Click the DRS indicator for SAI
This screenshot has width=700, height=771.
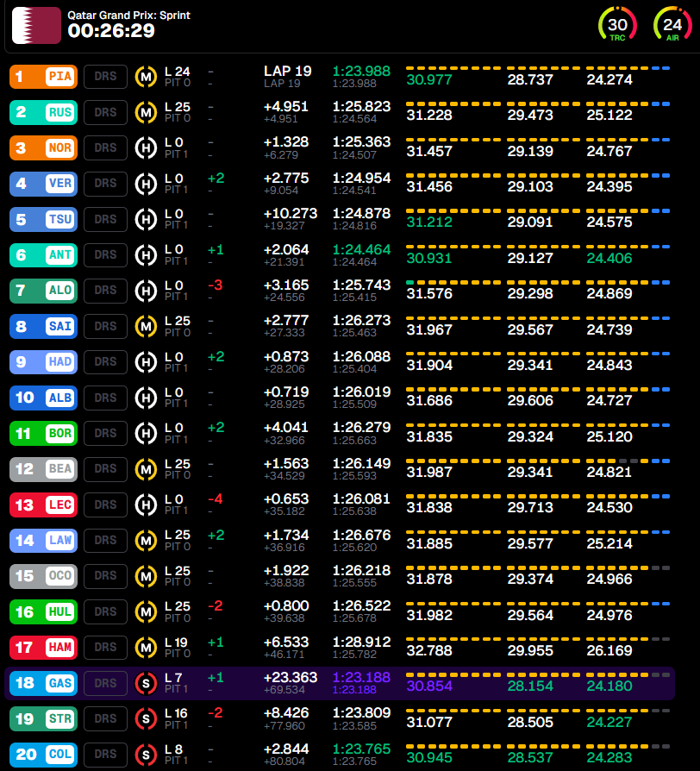(106, 327)
